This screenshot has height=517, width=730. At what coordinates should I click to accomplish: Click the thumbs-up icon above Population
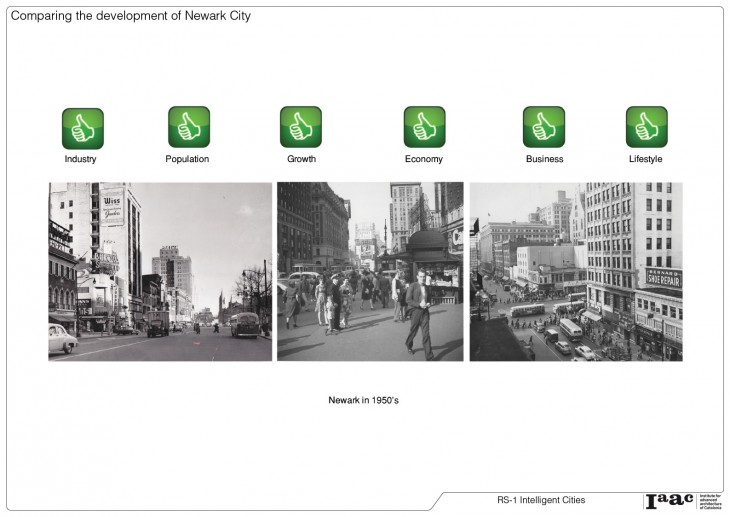click(188, 127)
